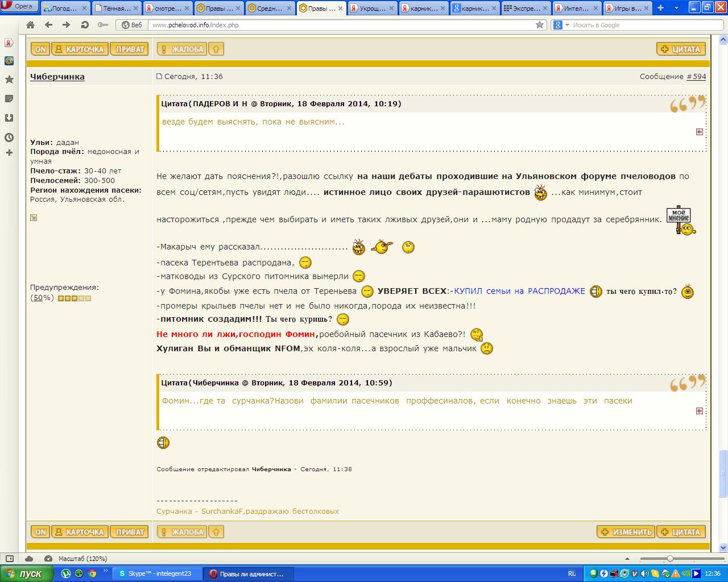Launch Chrome from the quick launch bar
728x582 pixels.
(x=92, y=573)
